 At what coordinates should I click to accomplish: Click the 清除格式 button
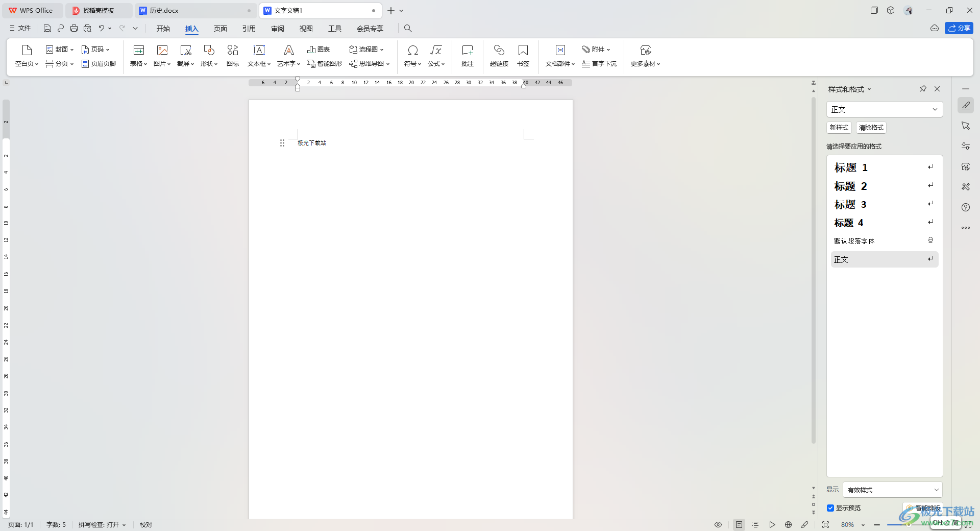[871, 128]
